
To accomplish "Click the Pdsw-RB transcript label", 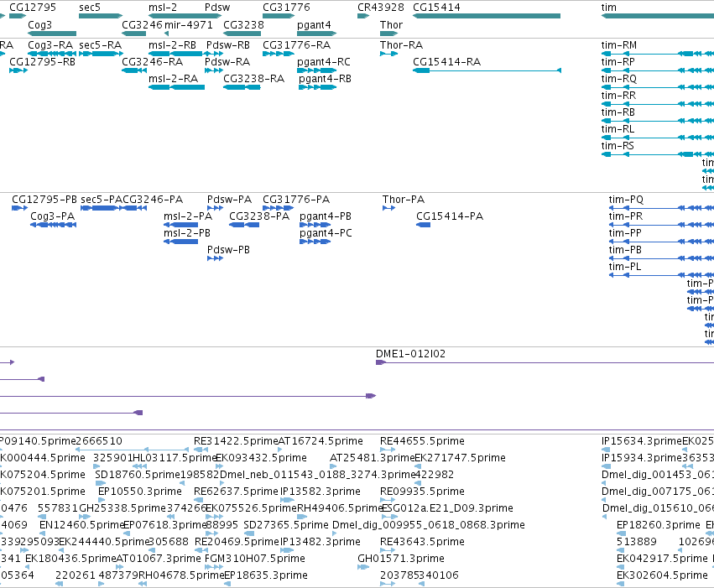I will (x=228, y=45).
